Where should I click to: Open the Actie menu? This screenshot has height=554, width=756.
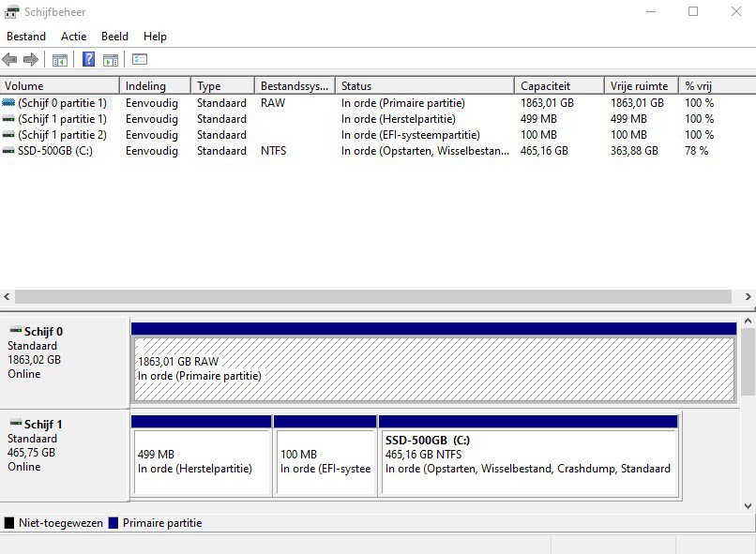click(73, 37)
